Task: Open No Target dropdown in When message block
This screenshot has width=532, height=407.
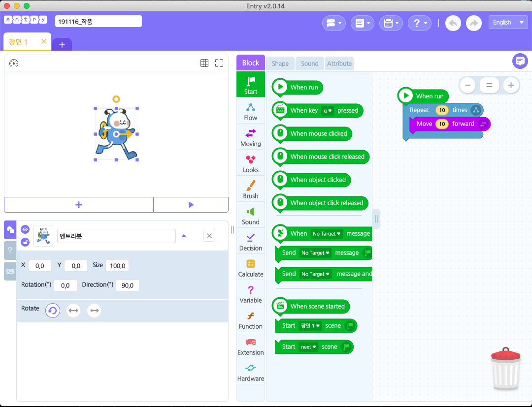Action: coord(327,233)
